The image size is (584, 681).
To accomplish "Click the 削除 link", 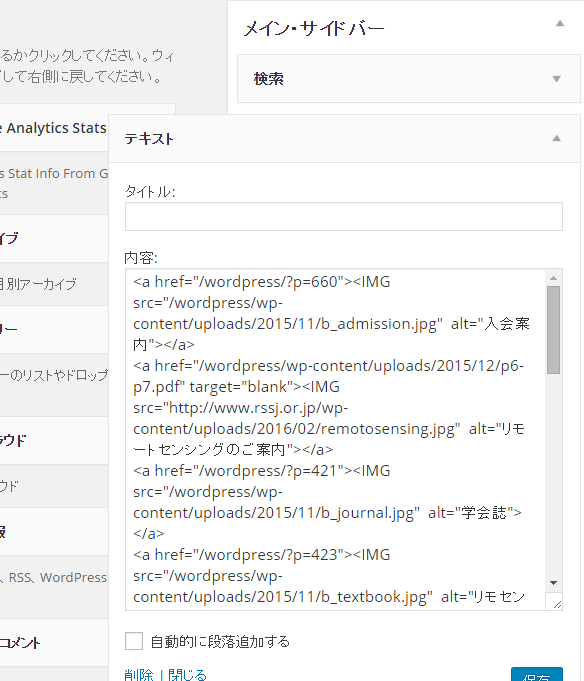I will [x=139, y=674].
